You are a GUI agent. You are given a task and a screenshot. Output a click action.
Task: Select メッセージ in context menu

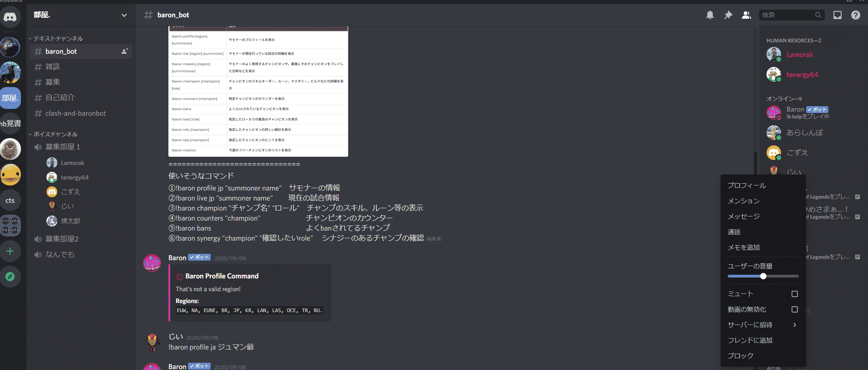pos(763,216)
